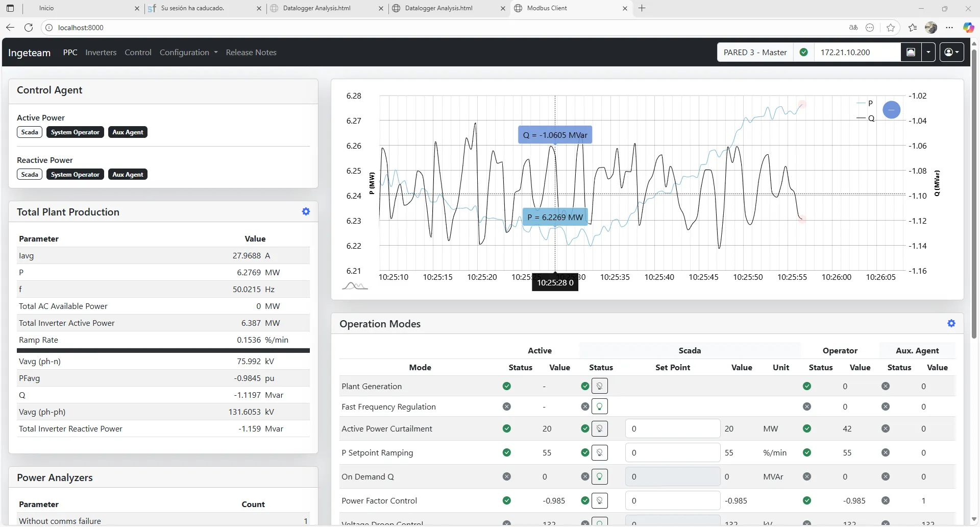This screenshot has width=980, height=527.
Task: Click the ethernet connect icon button
Action: (x=911, y=52)
